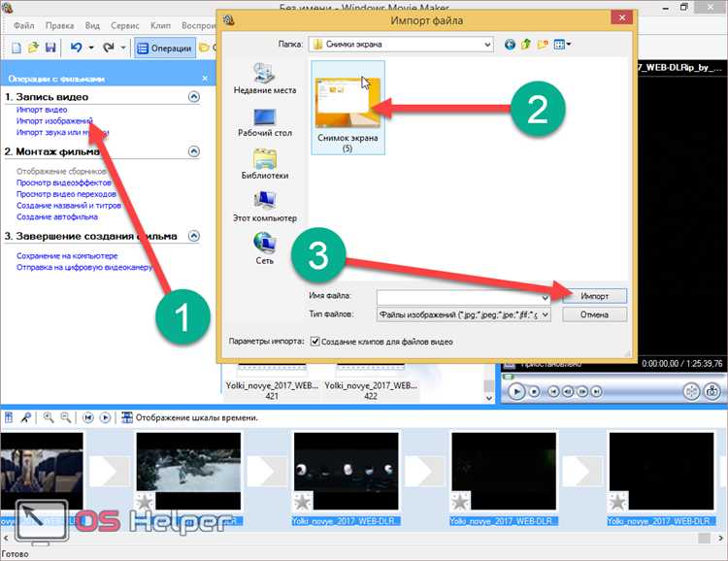Save project with floppy disk icon

tap(50, 48)
